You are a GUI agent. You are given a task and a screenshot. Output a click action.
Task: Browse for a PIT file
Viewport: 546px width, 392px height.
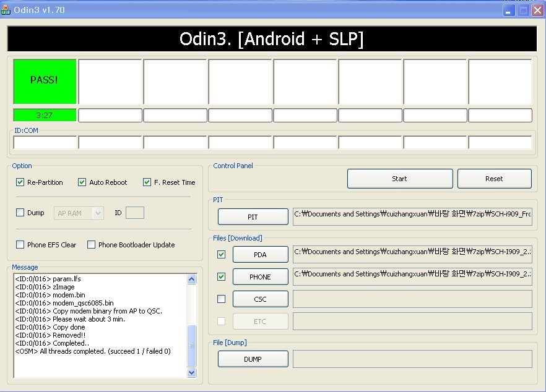(x=253, y=217)
